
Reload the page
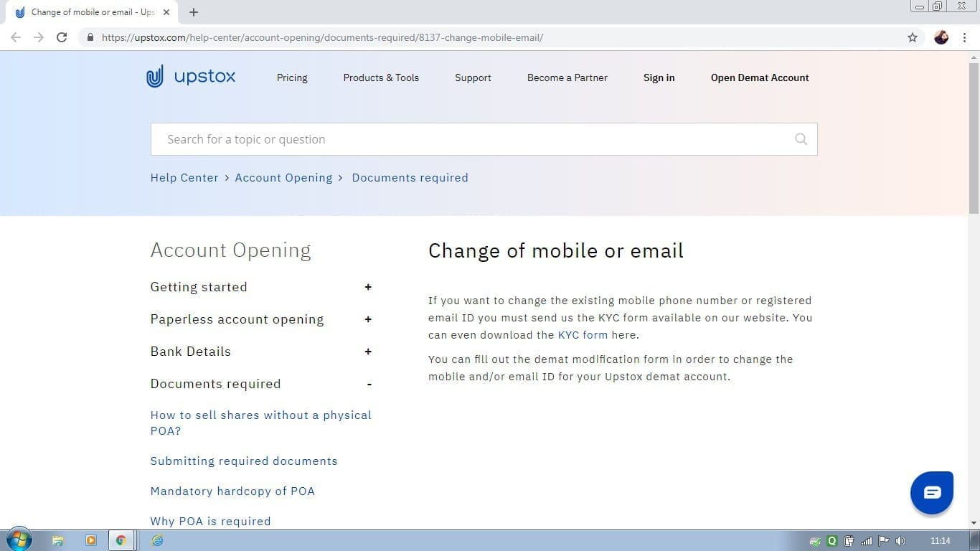coord(62,37)
